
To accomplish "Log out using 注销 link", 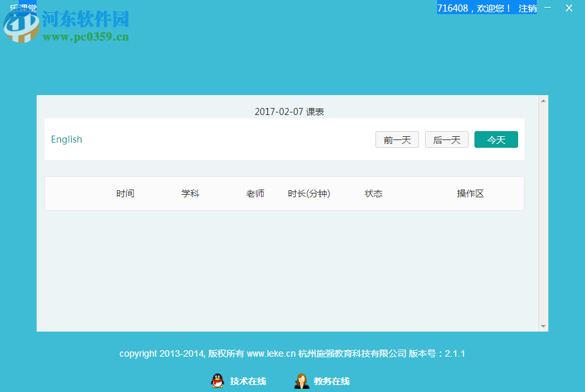I will (528, 8).
